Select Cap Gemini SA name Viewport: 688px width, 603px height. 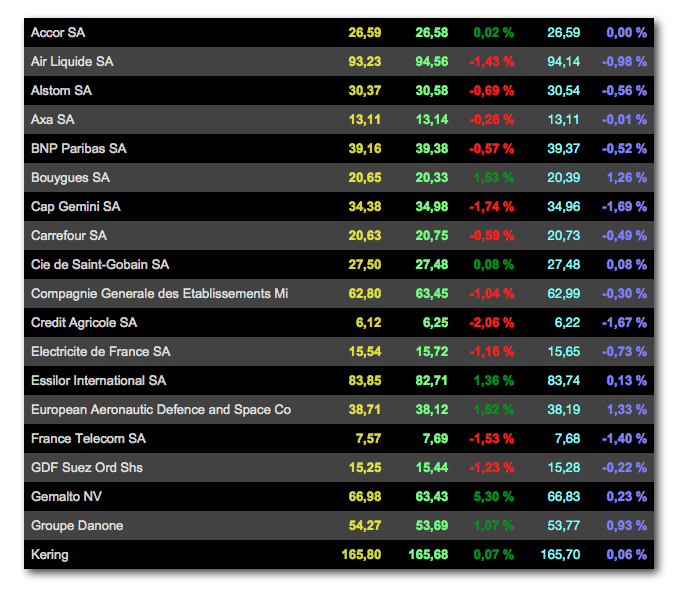(76, 206)
